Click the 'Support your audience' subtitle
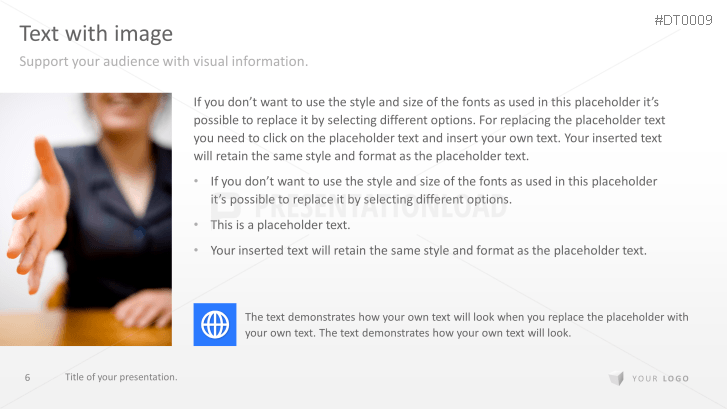Image resolution: width=727 pixels, height=409 pixels. (164, 62)
